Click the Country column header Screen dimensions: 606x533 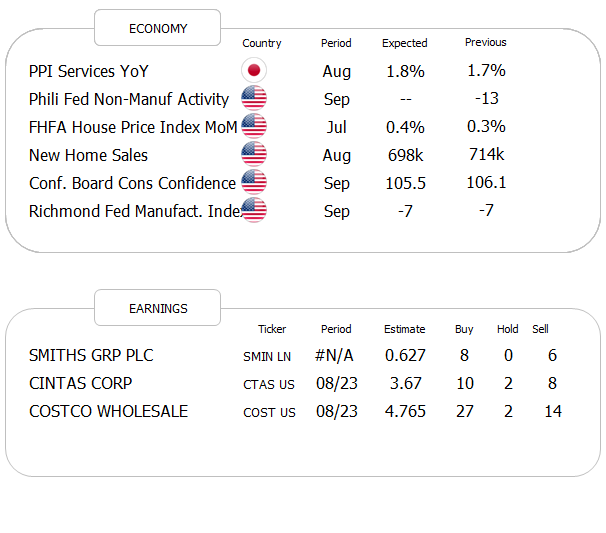tap(262, 43)
